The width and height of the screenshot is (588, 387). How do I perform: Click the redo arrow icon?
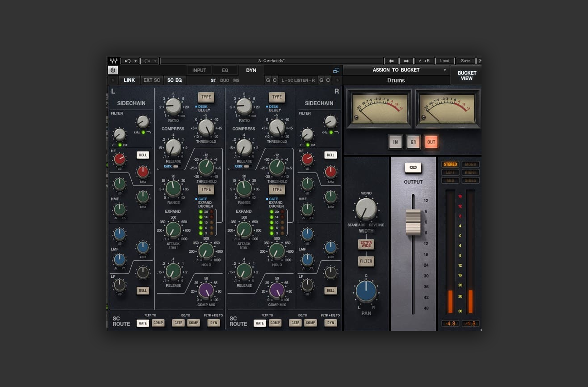pyautogui.click(x=147, y=61)
